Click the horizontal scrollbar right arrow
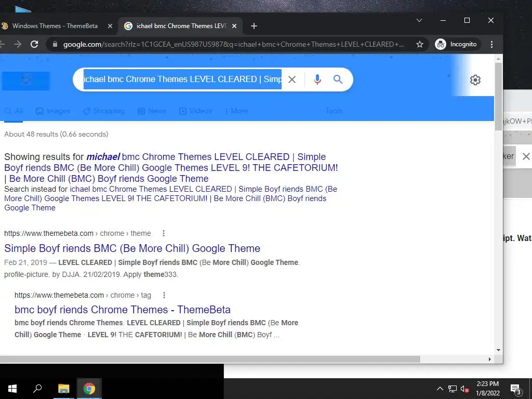The height and width of the screenshot is (399, 532). pos(489,359)
